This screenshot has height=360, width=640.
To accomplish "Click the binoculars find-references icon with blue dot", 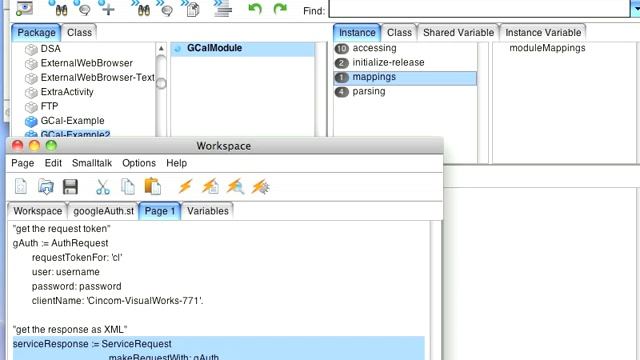I will pyautogui.click(x=59, y=9).
